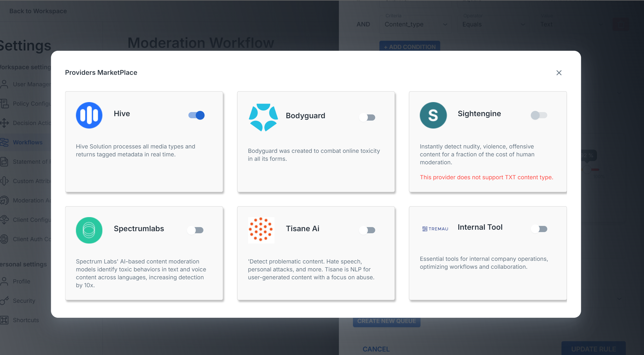Screen dimensions: 644x355
Task: Click the Spectrumlabs green logo
Action: (x=89, y=230)
